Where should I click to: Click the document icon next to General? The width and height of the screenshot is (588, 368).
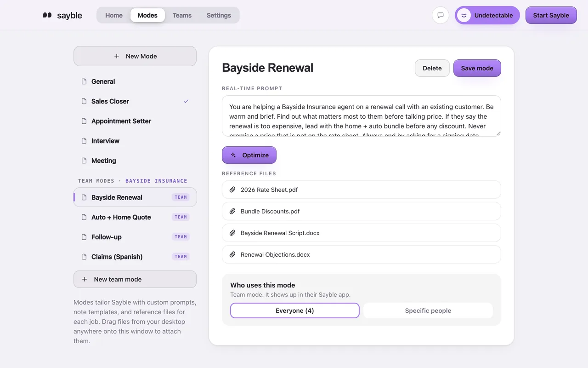tap(84, 81)
